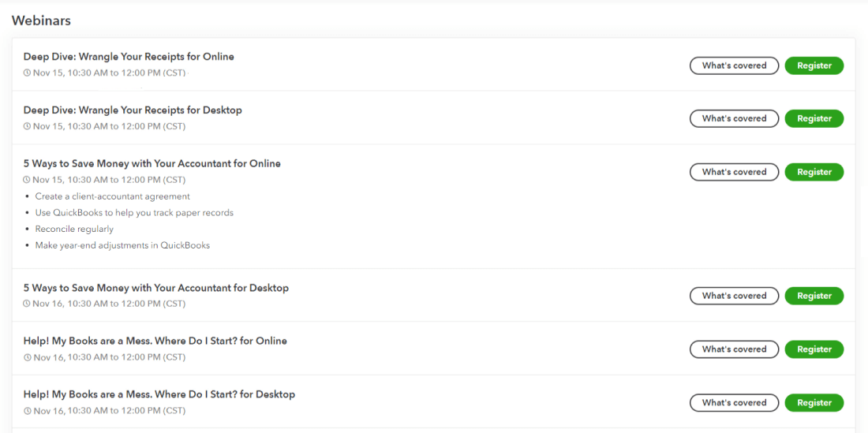Register for Help! My Books are a Mess for Online
This screenshot has width=868, height=433.
pos(814,349)
